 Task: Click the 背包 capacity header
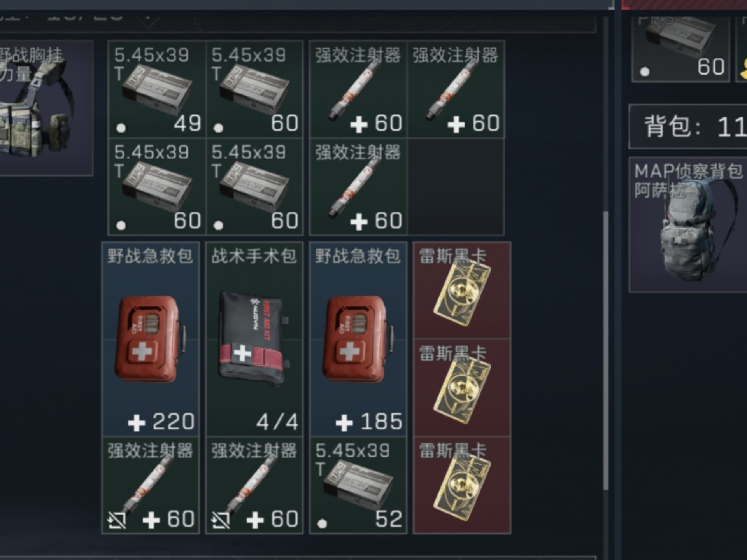tap(688, 126)
